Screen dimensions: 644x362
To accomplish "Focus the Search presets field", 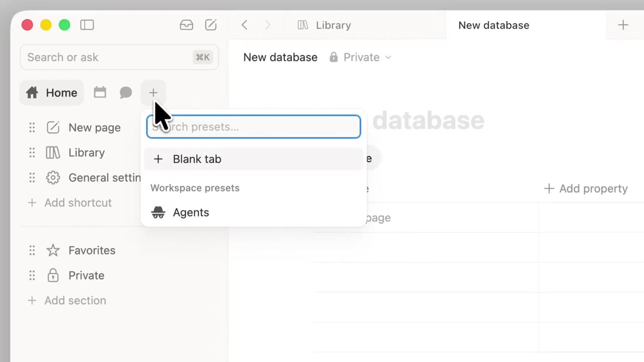I will tap(254, 127).
